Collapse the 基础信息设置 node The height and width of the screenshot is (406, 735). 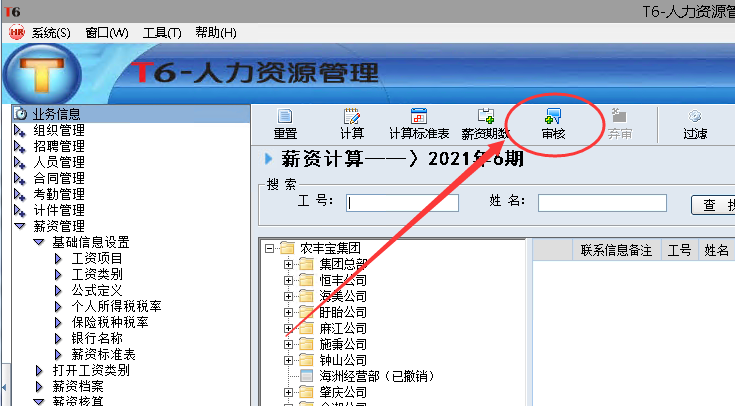(39, 242)
